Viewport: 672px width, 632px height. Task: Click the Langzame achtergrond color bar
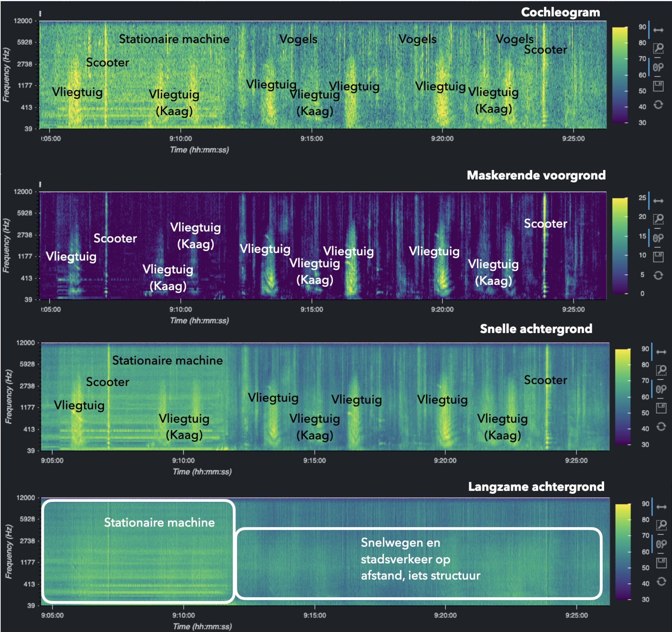point(623,552)
